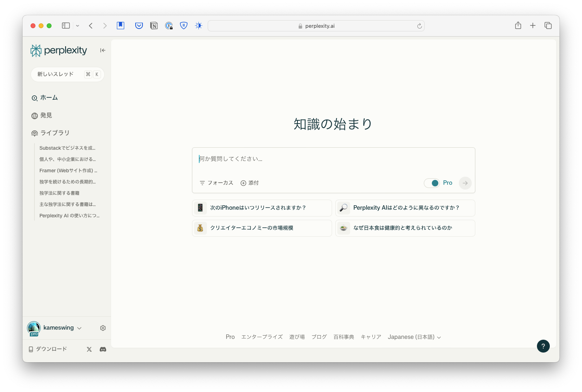The image size is (582, 392).
Task: Open thread 主な独学法に関する書籍は...
Action: (68, 204)
